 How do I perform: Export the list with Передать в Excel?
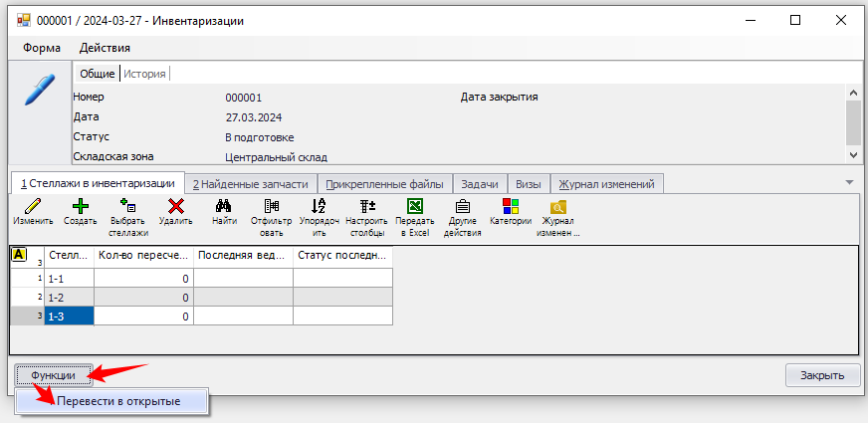coord(414,207)
